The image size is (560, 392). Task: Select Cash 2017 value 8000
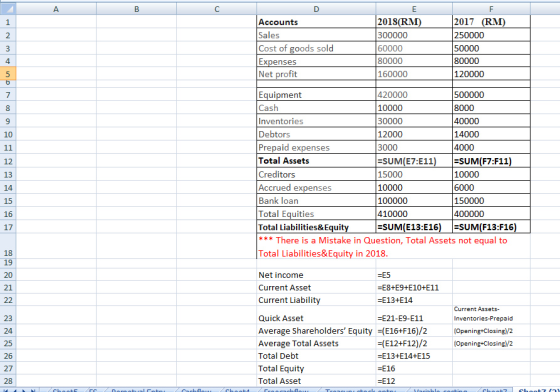491,108
